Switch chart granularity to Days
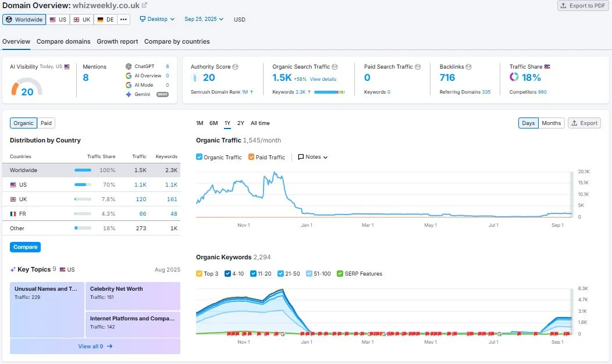This screenshot has height=364, width=612. click(x=528, y=123)
